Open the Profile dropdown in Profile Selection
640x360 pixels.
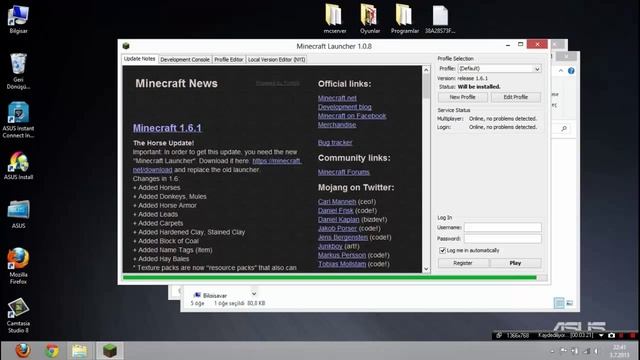pos(500,69)
